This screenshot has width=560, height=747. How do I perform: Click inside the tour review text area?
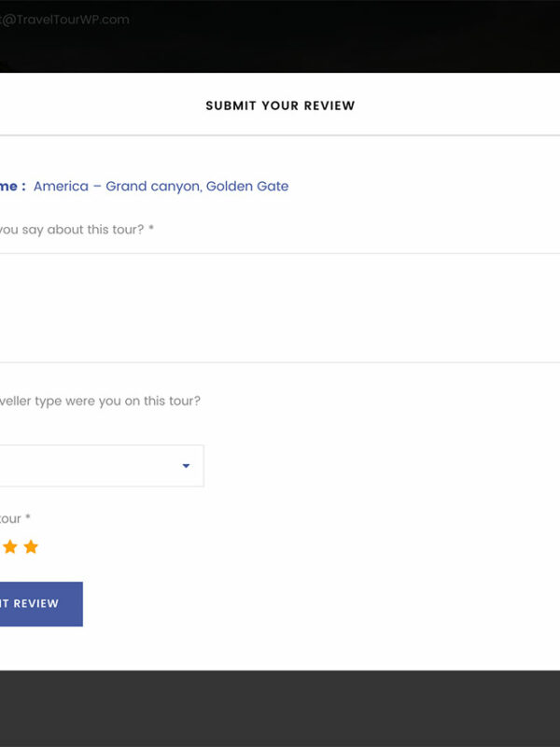(280, 308)
